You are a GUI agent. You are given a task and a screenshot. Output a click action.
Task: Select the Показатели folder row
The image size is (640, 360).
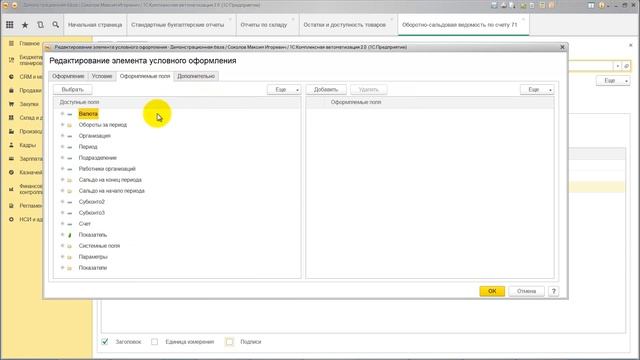(x=93, y=268)
